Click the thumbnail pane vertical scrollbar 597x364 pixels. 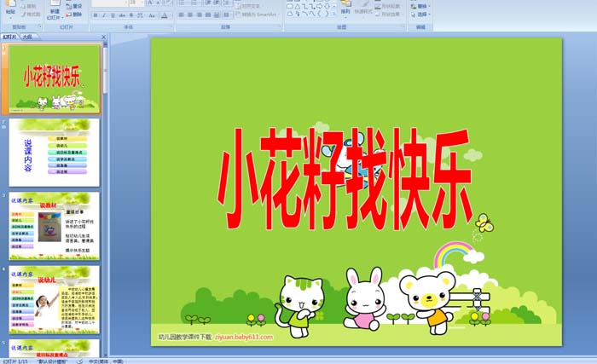(106, 198)
